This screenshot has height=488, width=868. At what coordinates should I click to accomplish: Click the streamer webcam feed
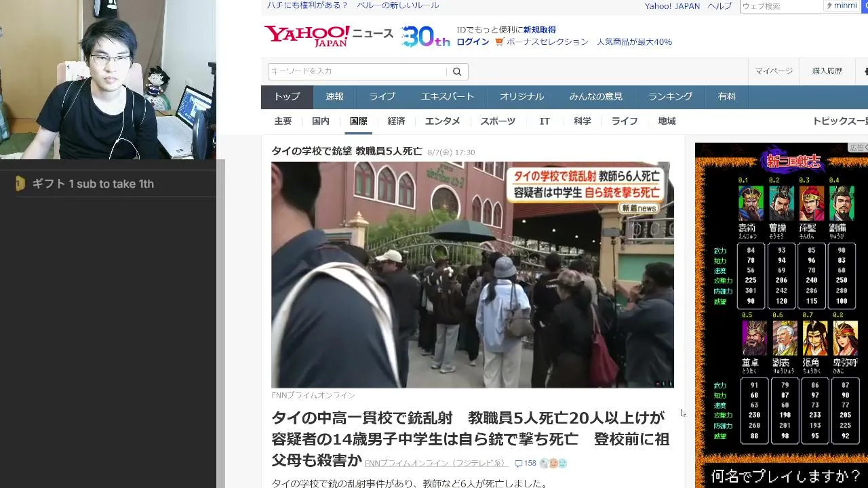tap(108, 79)
